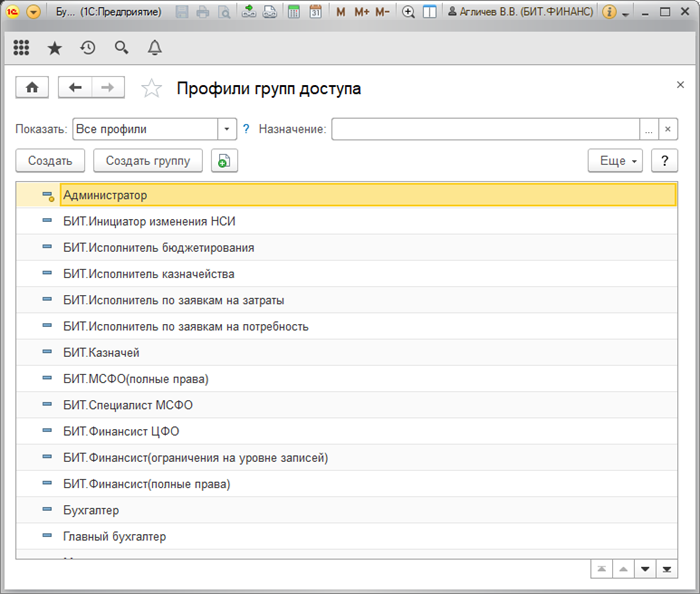
Task: Open the calculator icon in title bar
Action: (x=293, y=12)
